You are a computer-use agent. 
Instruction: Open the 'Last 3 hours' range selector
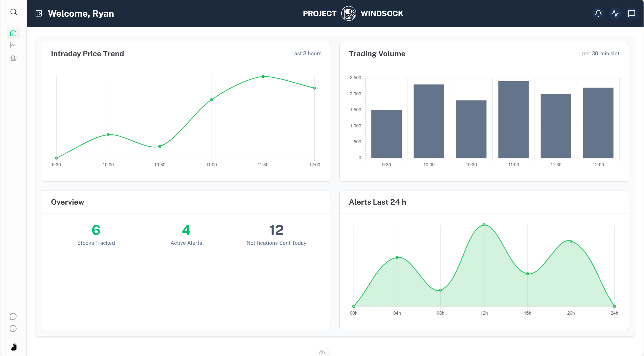click(x=306, y=53)
